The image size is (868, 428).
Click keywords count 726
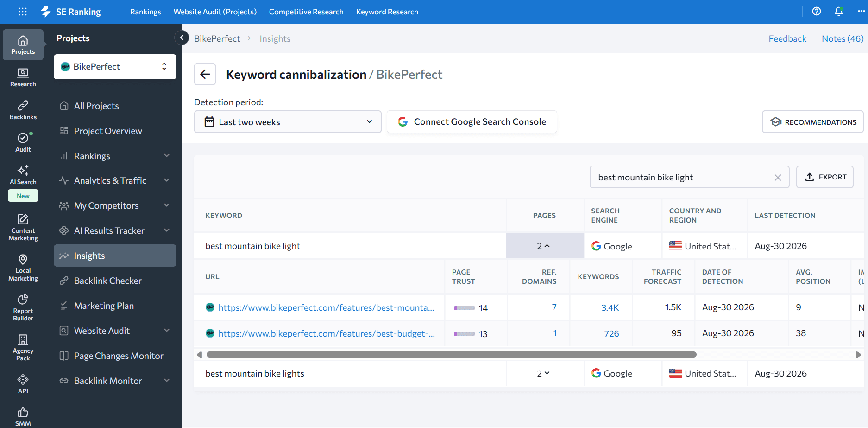[x=611, y=333]
